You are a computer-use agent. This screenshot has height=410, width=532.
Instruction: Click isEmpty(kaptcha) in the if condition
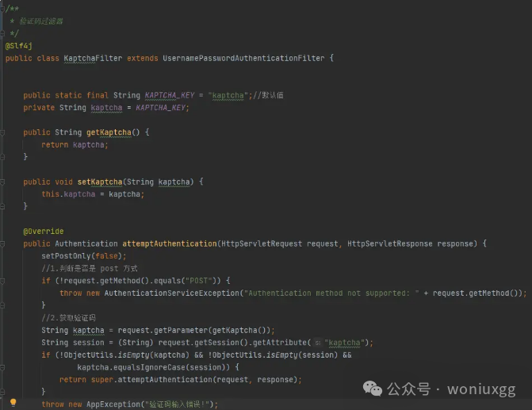click(153, 355)
